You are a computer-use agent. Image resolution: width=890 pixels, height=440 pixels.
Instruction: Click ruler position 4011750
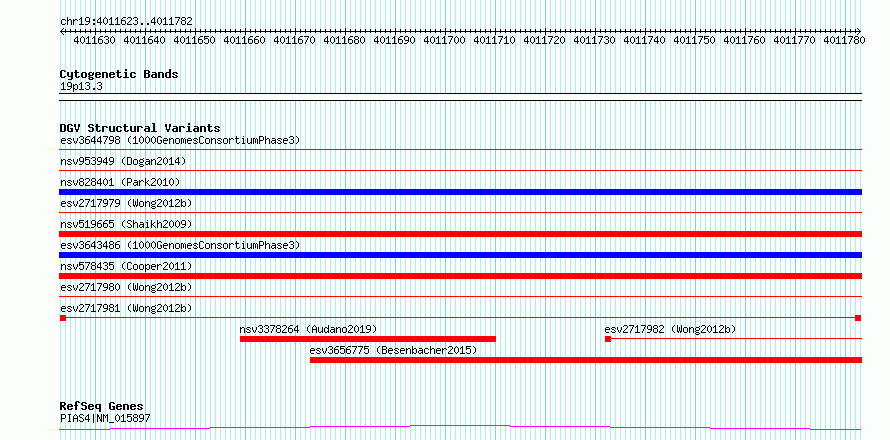(694, 40)
